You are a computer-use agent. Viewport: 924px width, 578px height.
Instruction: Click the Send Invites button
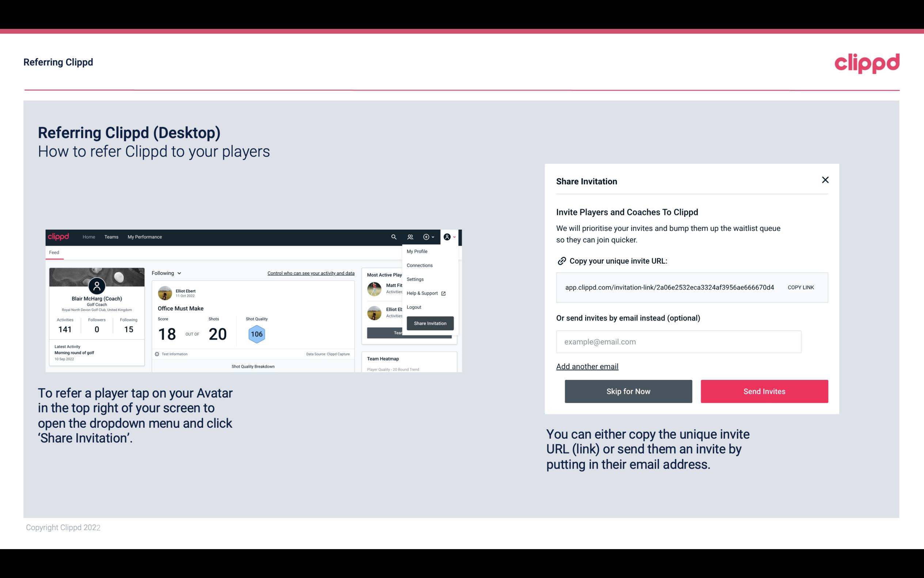coord(764,391)
